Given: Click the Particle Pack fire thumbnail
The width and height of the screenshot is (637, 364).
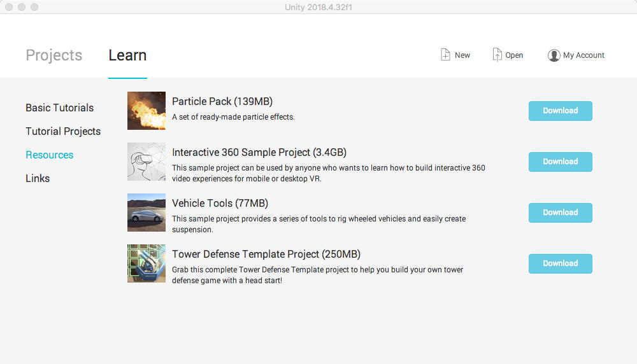Looking at the screenshot, I should click(x=147, y=111).
